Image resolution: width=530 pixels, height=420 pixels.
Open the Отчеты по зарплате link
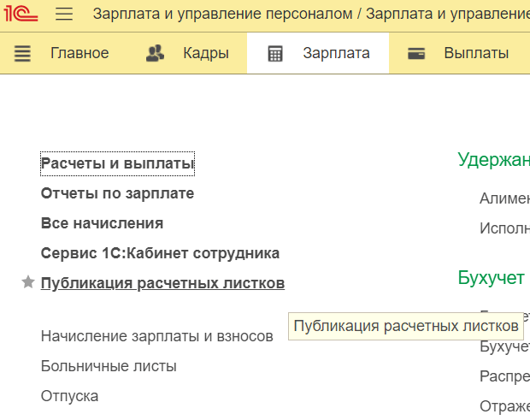pos(117,193)
